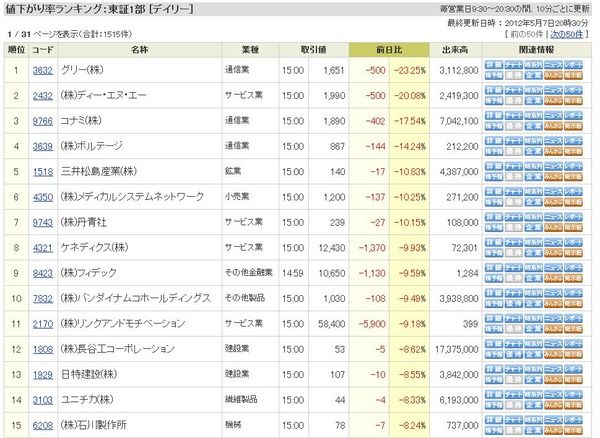Open stock code link 3639
The width and height of the screenshot is (600, 438).
[x=43, y=146]
